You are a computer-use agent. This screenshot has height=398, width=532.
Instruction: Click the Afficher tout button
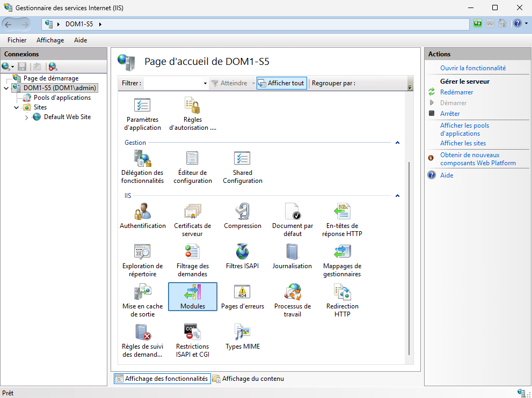281,83
